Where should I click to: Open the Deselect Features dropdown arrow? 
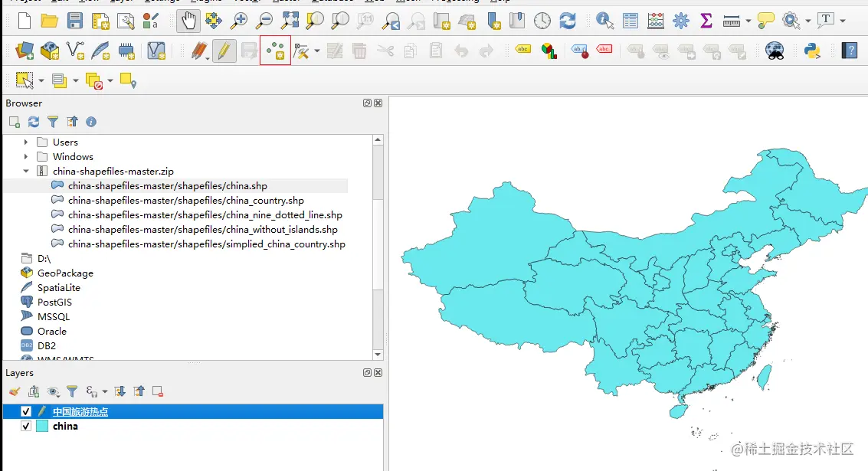click(x=110, y=81)
